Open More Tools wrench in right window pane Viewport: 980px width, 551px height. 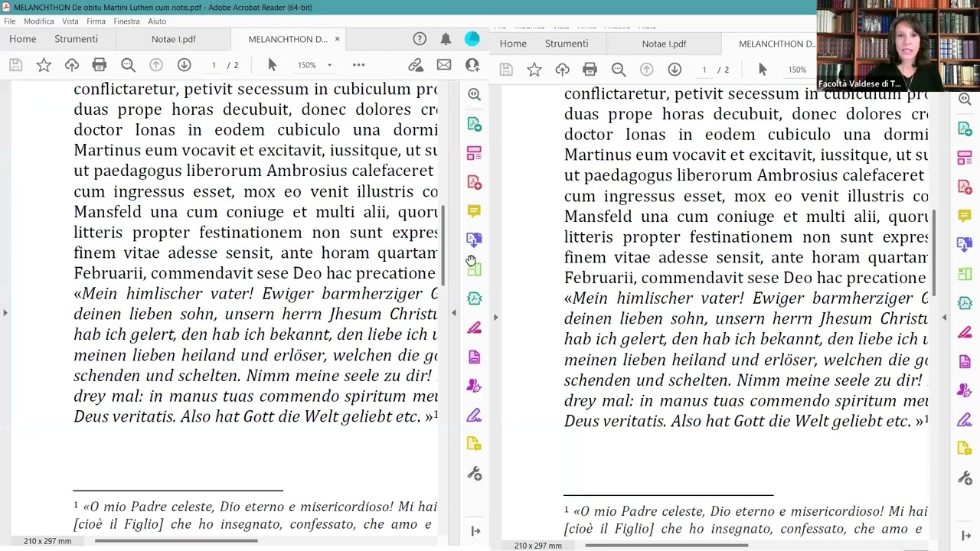[x=965, y=478]
